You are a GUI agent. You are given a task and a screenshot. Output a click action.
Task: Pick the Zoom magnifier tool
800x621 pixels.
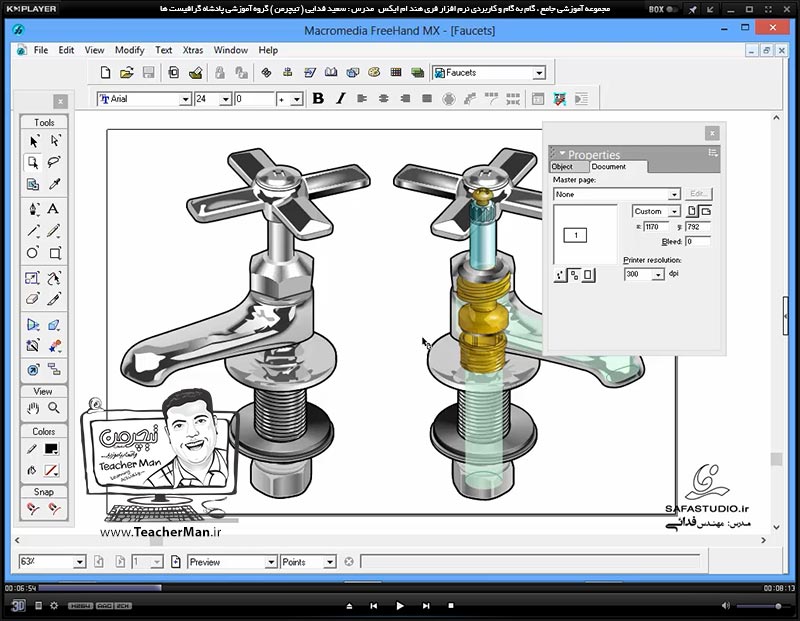tap(54, 408)
